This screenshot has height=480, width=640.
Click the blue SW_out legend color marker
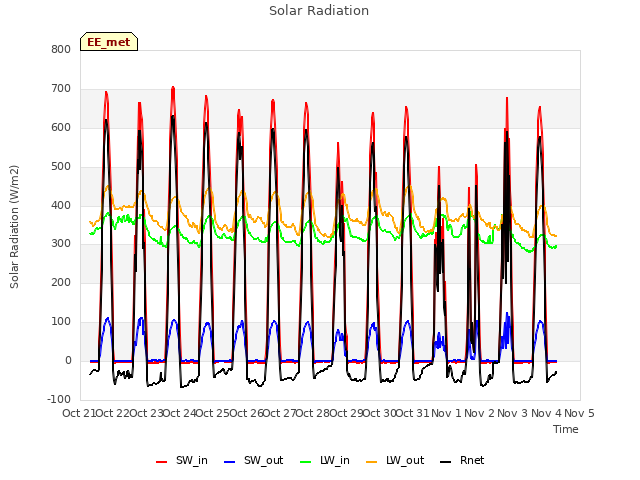pyautogui.click(x=230, y=462)
